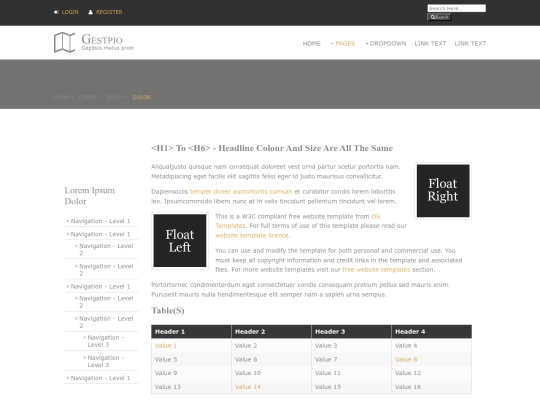Open the OS Templates link
Screen dimensions: 540x405
[376, 216]
